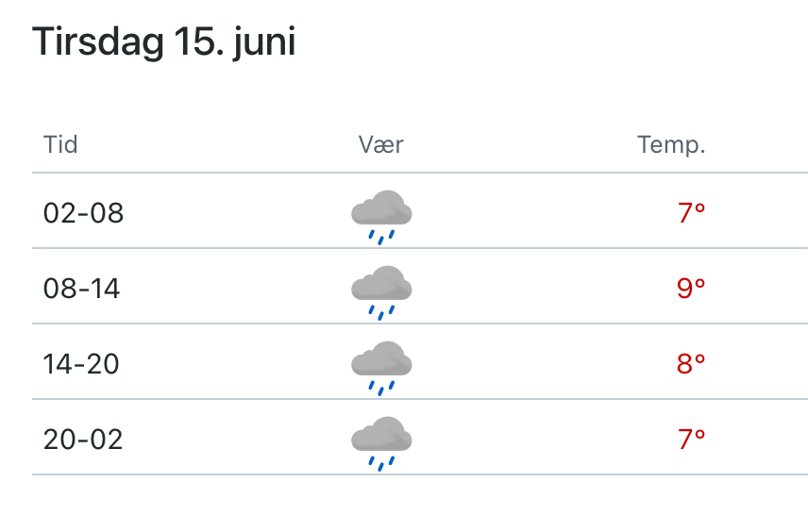
Task: Open the 20-02 time period label
Action: tap(83, 439)
